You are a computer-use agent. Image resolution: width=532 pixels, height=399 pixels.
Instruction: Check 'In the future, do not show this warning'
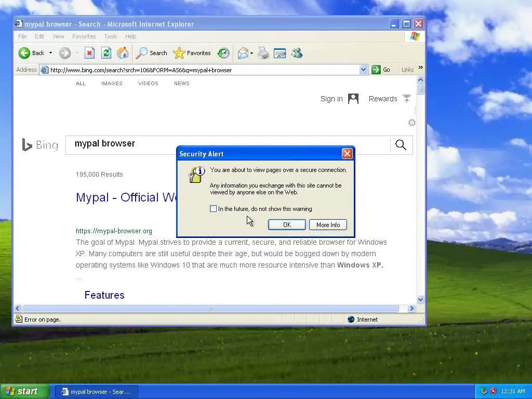213,209
